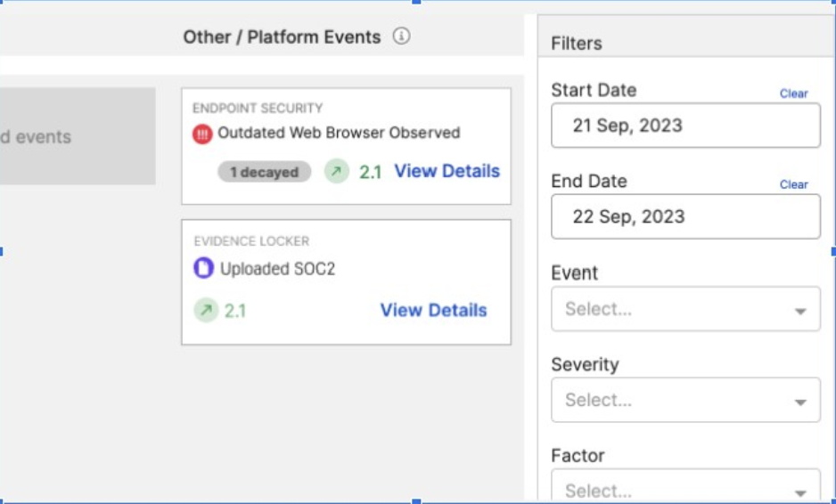Screen dimensions: 836x504
Task: Click the End Date field showing 22 Sep, 2023
Action: (x=685, y=216)
